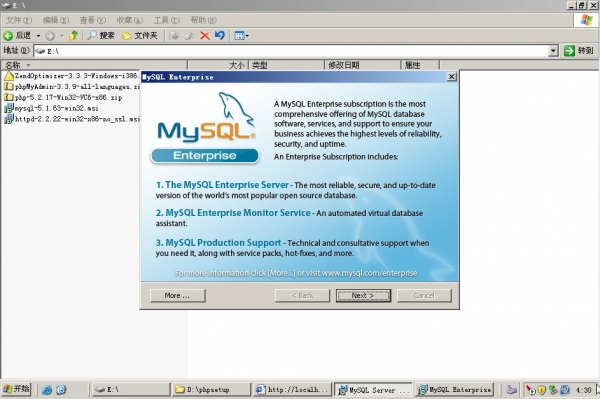Click the < Back button in MySQL dialog

(302, 295)
